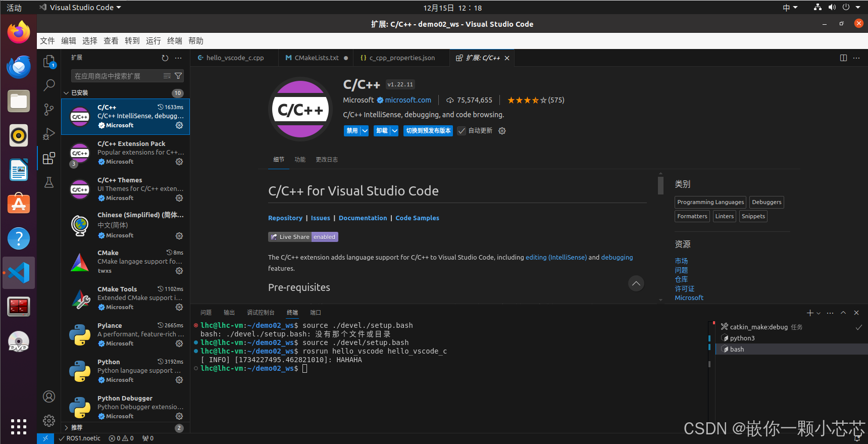Open the Code Samples link

tap(417, 218)
